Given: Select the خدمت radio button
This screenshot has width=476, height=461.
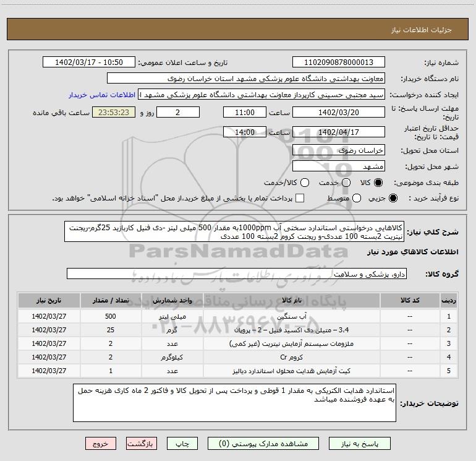Looking at the screenshot, I should [x=346, y=183].
